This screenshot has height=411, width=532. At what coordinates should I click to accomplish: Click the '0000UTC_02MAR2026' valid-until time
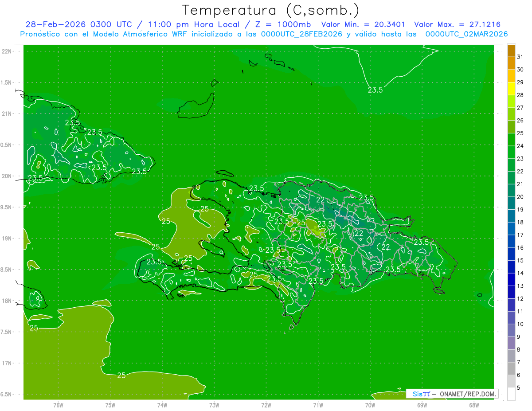tap(467, 34)
